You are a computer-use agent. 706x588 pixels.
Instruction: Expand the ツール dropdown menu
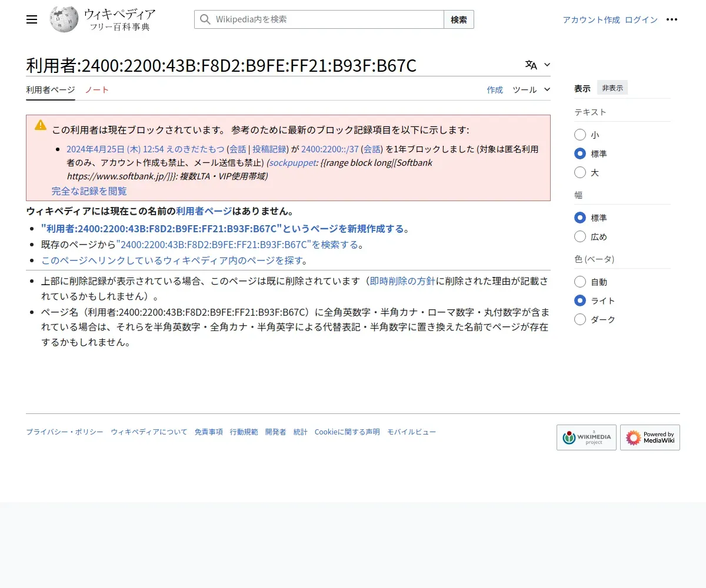(x=531, y=90)
